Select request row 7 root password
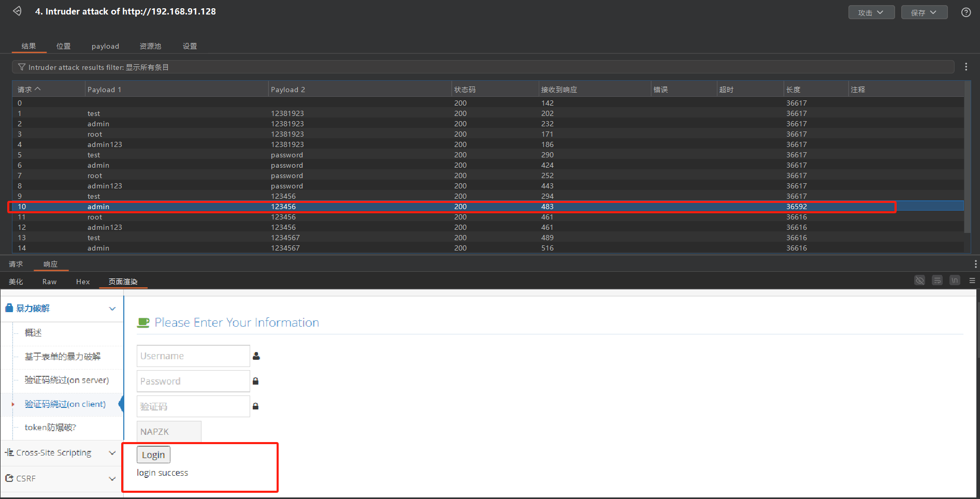Viewport: 980px width, 499px height. point(488,175)
